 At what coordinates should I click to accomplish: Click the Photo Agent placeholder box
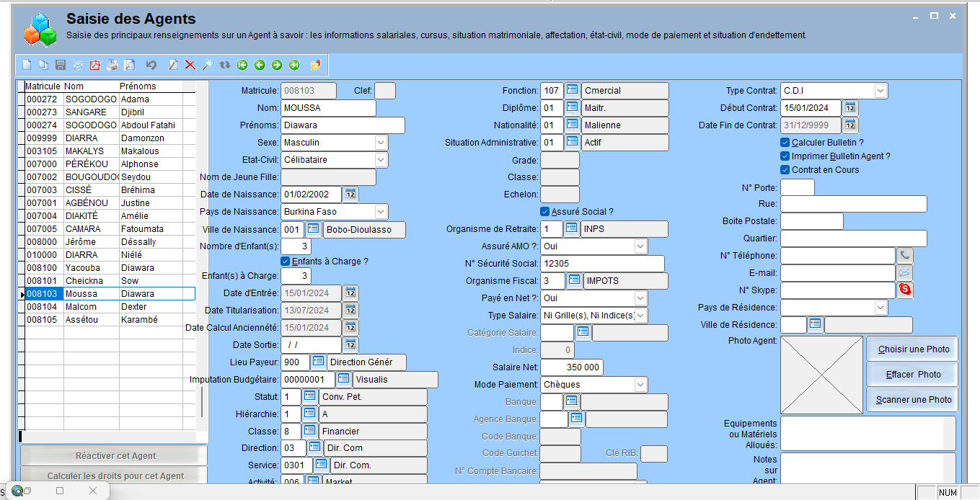822,374
